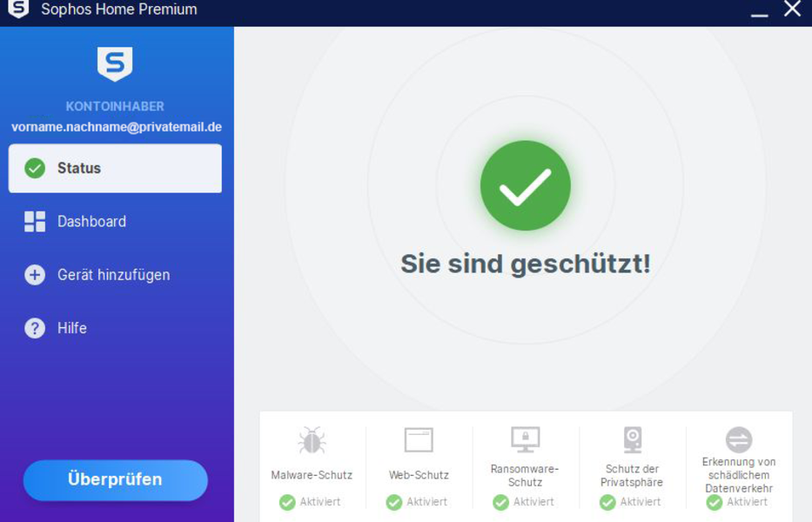
Task: Click the Sophos Home Premium title text
Action: coord(119,10)
